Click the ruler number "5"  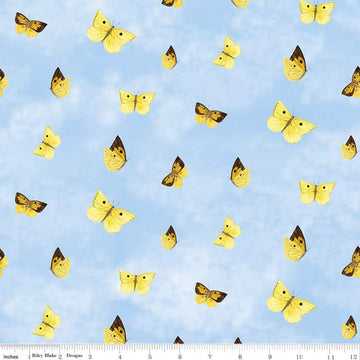point(150,356)
